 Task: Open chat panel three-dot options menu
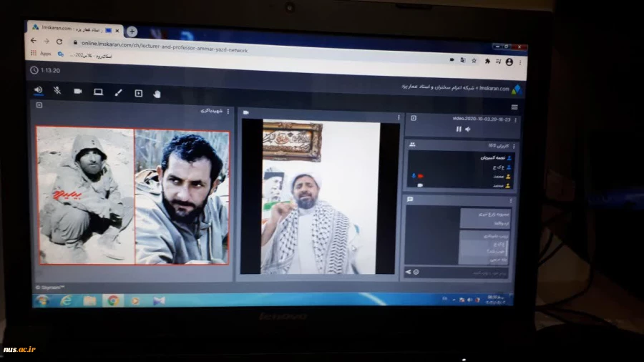tap(511, 200)
